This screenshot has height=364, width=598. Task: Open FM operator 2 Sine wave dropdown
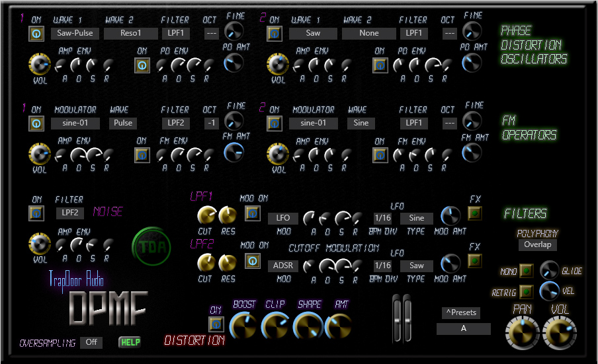[x=361, y=123]
